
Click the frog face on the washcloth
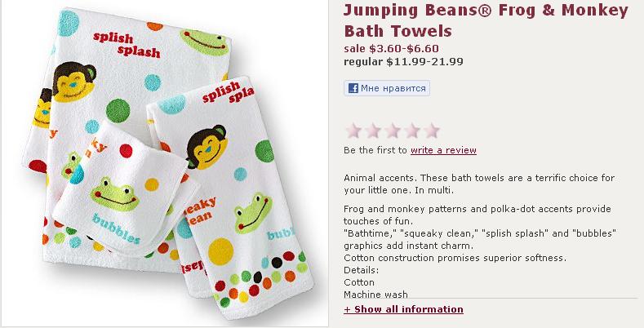point(114,193)
